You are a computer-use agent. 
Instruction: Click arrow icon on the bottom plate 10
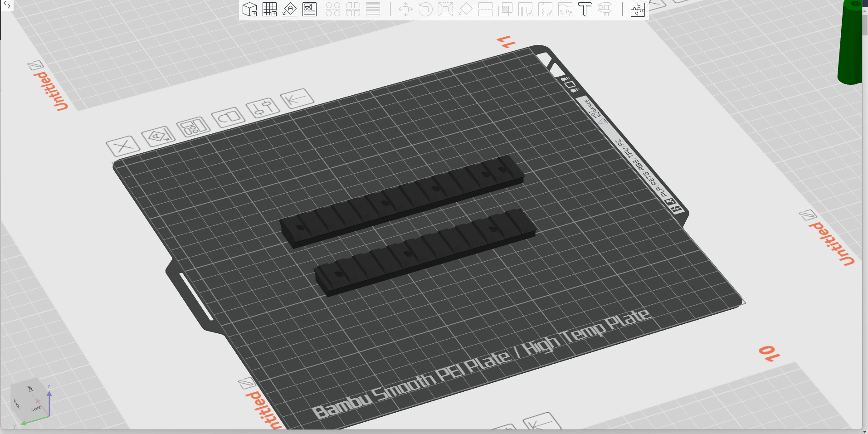(541, 422)
